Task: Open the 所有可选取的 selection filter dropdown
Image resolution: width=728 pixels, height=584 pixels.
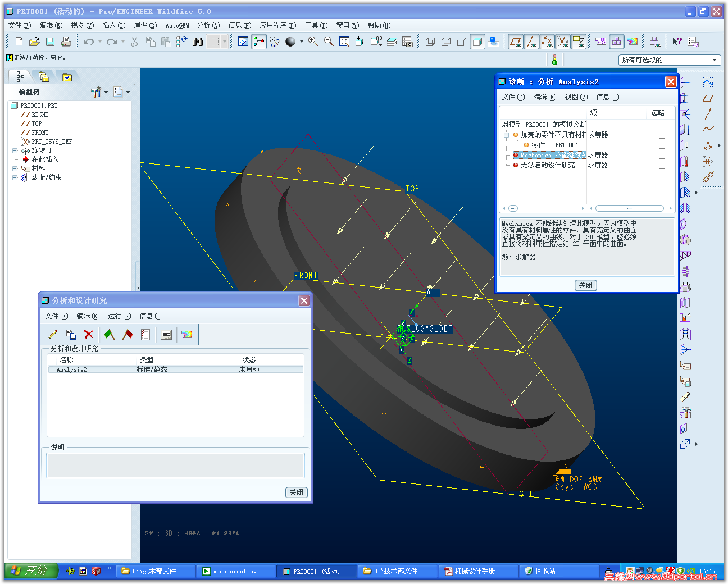Action: [670, 60]
